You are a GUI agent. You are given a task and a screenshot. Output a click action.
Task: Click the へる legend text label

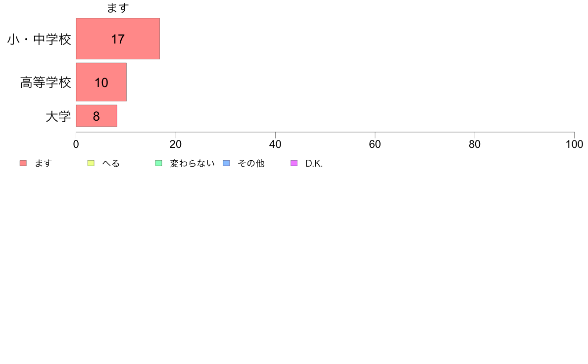(111, 163)
